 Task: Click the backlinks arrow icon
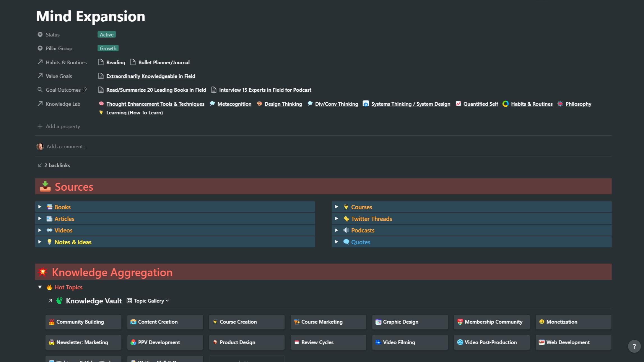[40, 165]
